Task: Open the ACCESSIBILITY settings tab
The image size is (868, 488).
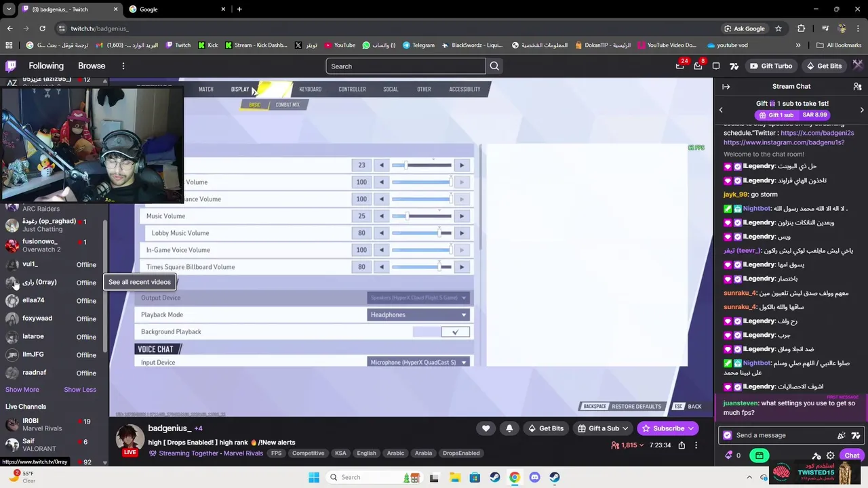Action: click(x=465, y=89)
